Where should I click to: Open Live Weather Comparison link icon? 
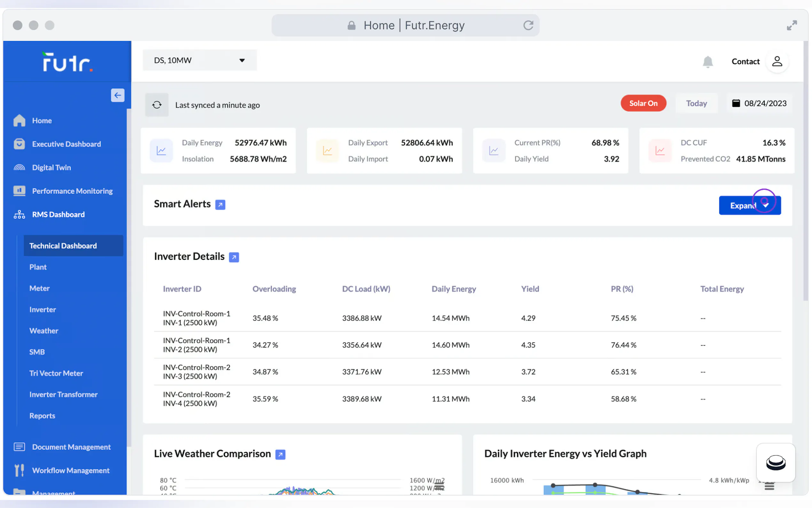tap(280, 455)
